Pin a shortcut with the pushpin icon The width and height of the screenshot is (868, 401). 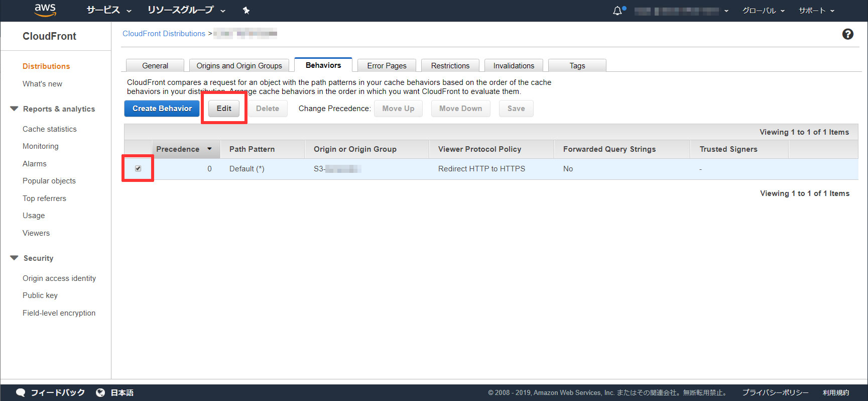[x=246, y=10]
